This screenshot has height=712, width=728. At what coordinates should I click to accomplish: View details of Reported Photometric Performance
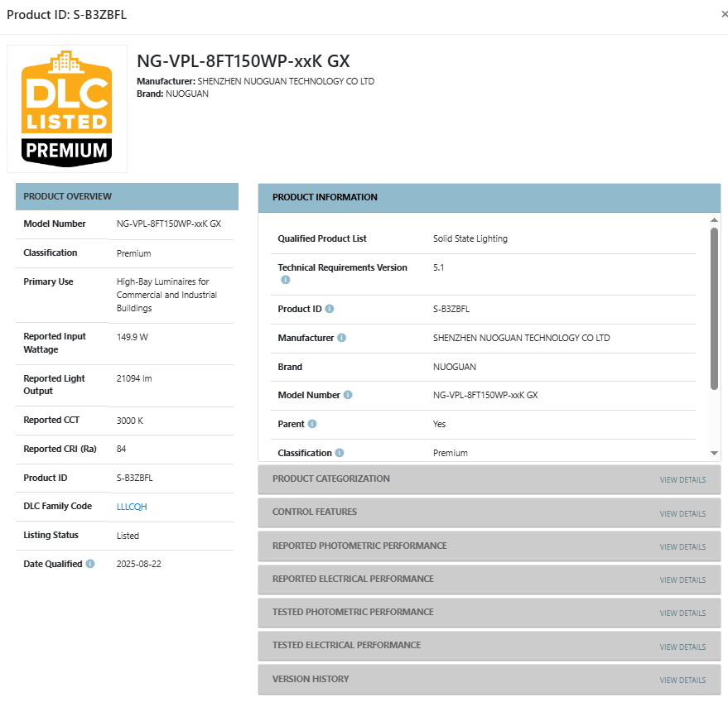point(682,546)
